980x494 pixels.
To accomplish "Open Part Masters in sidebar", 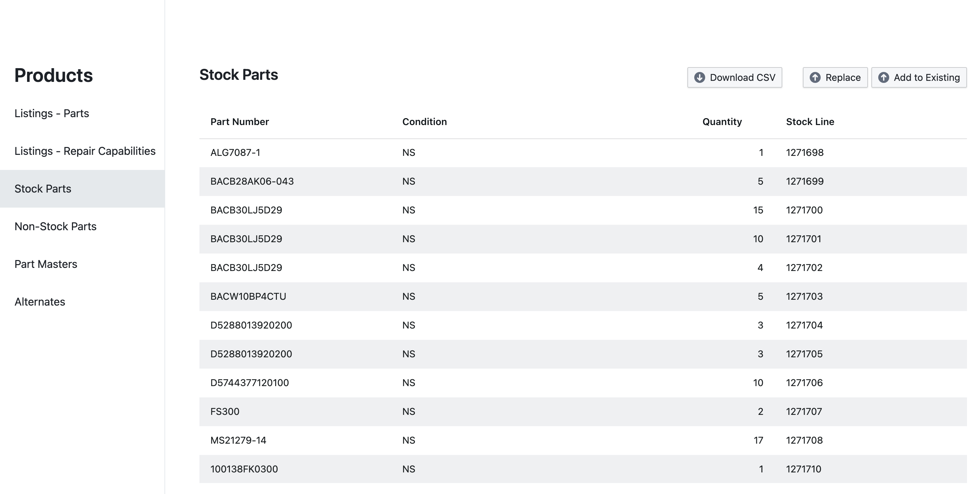I will pyautogui.click(x=46, y=264).
